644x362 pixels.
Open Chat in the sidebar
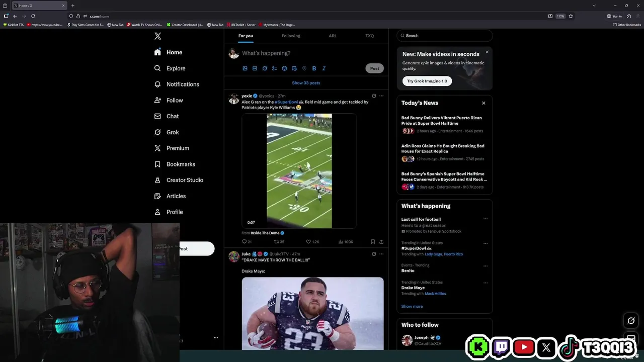(x=167, y=116)
